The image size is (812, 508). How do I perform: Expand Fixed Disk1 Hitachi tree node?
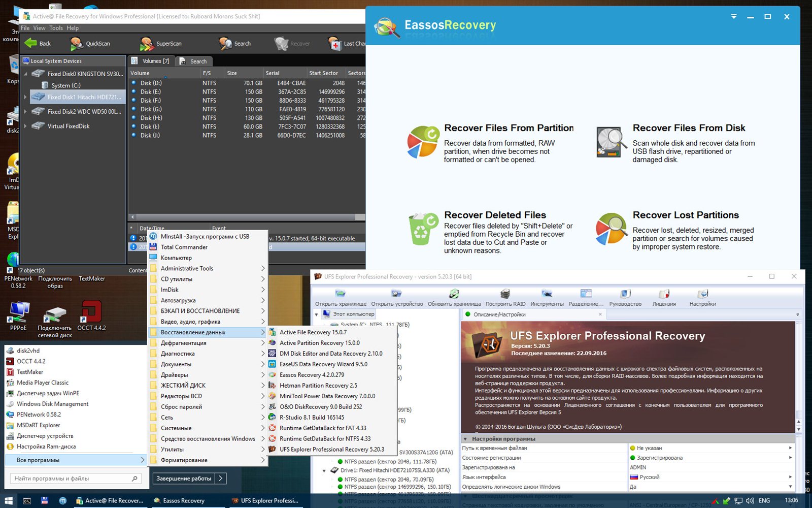(x=25, y=97)
